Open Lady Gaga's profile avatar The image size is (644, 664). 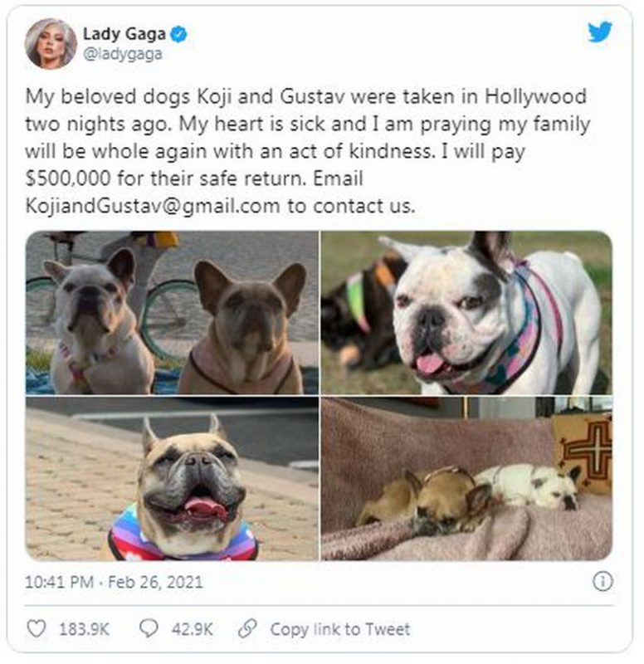tap(51, 44)
